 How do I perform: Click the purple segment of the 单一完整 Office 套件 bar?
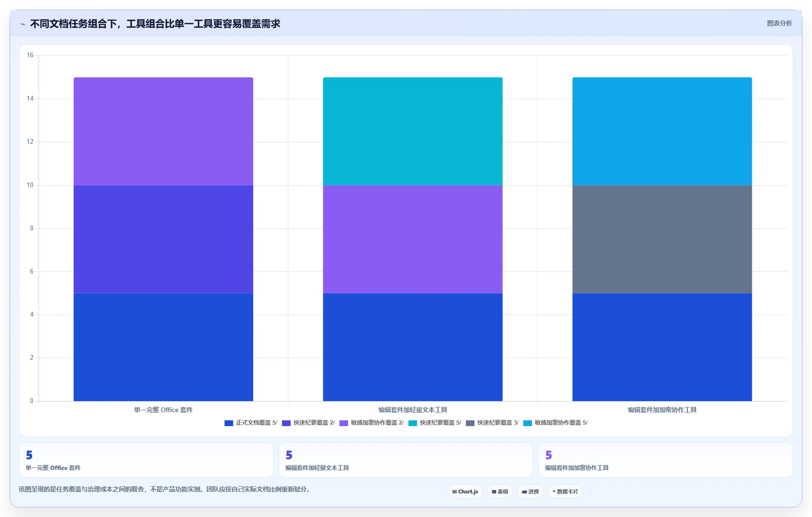pos(163,131)
